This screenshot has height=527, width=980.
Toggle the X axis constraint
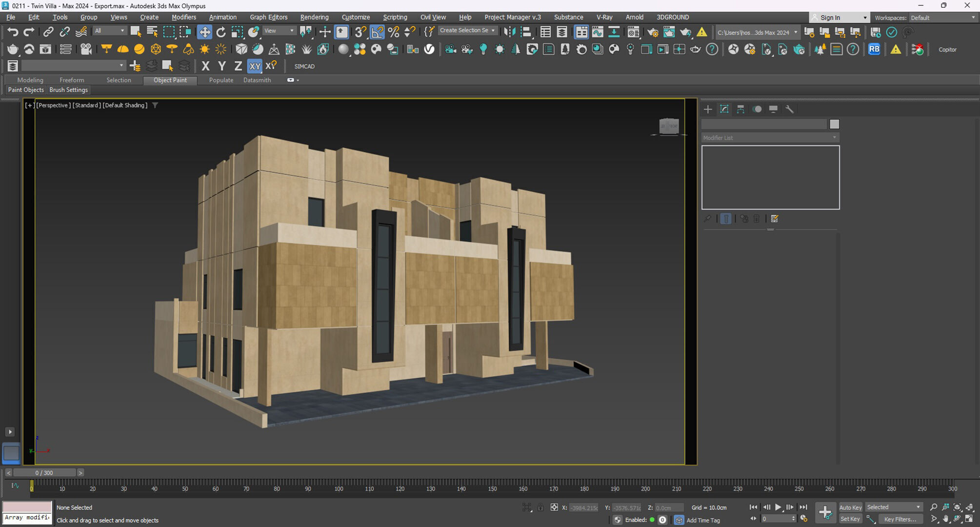click(x=205, y=66)
